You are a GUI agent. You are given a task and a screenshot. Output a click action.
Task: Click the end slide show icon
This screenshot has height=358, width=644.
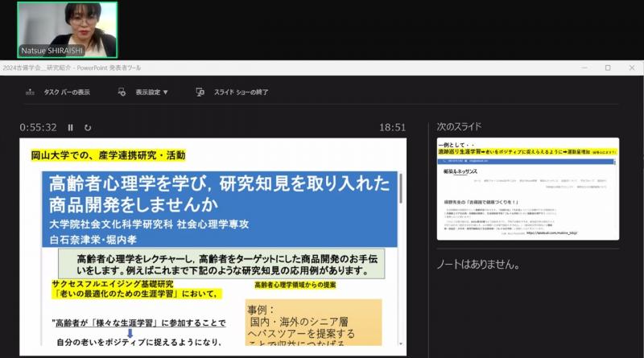[x=200, y=92]
